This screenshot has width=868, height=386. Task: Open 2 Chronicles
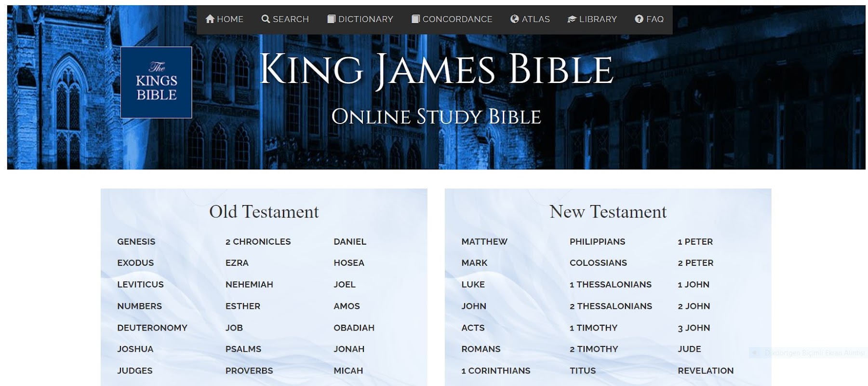pyautogui.click(x=258, y=242)
